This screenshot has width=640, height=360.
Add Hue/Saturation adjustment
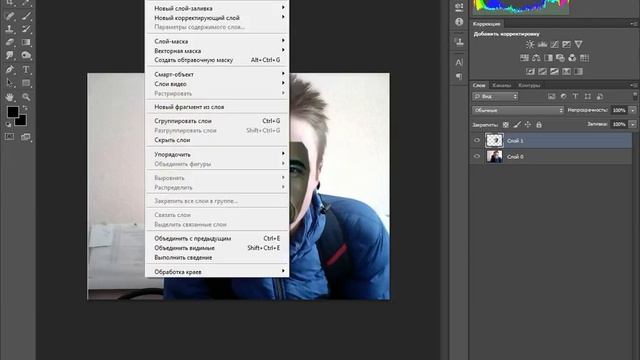point(524,58)
